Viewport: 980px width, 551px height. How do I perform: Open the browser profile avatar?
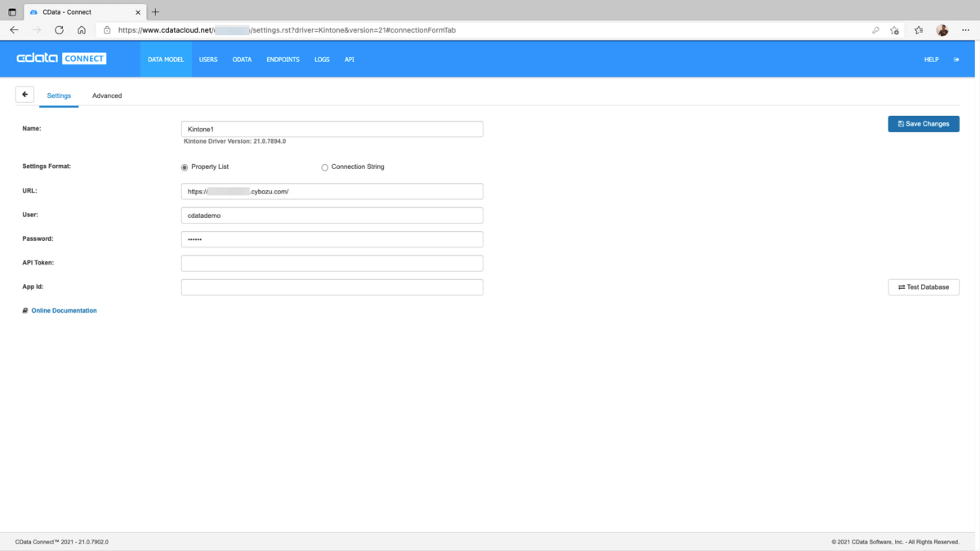tap(942, 30)
